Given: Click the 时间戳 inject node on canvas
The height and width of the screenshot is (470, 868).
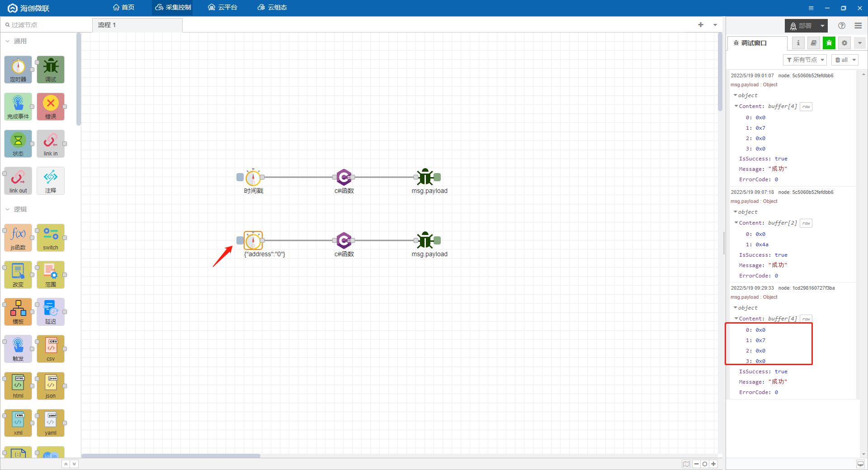Looking at the screenshot, I should coord(253,177).
